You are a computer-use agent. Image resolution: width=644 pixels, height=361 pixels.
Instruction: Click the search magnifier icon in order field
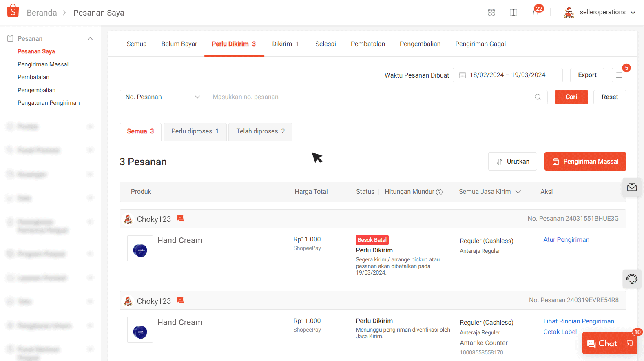pyautogui.click(x=538, y=97)
